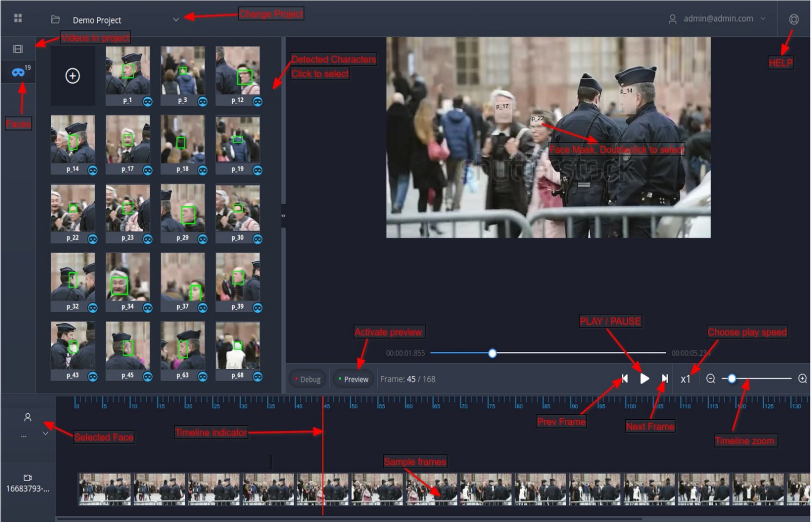Screen dimensions: 812x522
Task: Open the videos in project panel
Action: point(18,49)
